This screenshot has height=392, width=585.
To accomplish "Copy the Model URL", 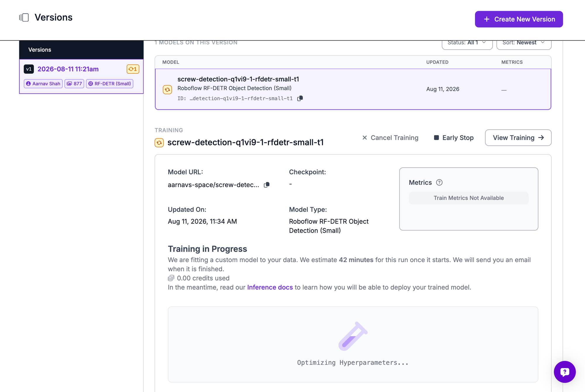I will [x=266, y=185].
